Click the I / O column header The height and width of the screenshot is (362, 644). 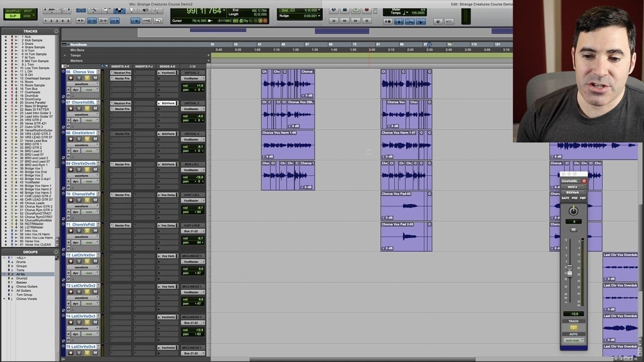(x=193, y=67)
